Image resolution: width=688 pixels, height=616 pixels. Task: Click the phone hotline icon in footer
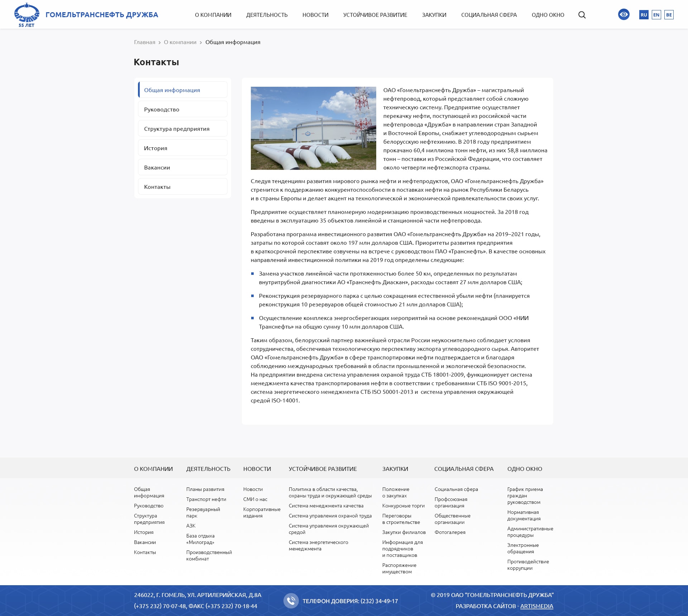tap(291, 601)
